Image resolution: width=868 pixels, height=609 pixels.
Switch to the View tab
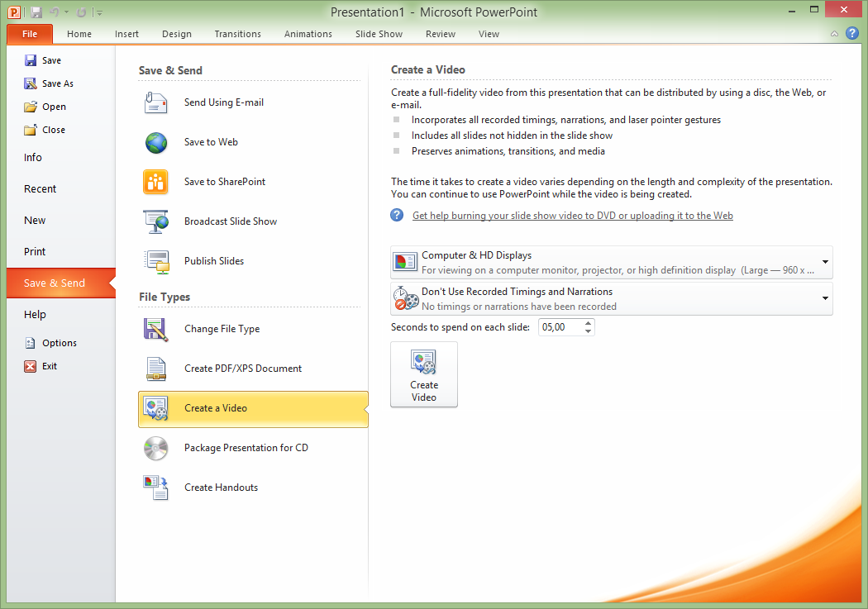click(x=489, y=34)
